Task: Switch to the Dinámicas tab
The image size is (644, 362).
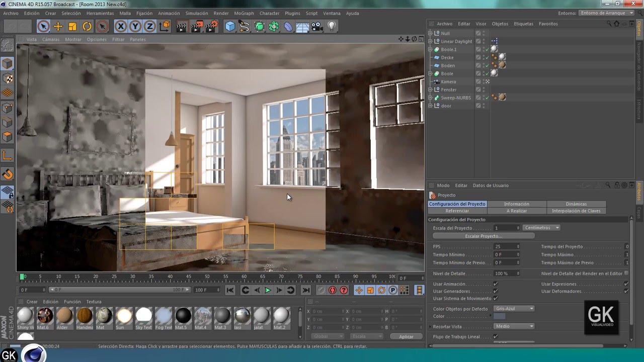Action: point(576,204)
